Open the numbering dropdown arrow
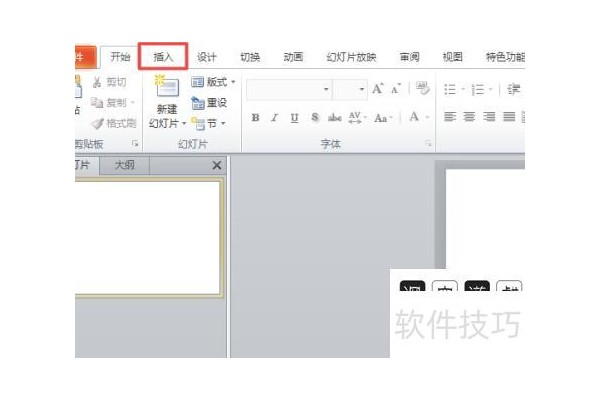The height and width of the screenshot is (400, 600). (x=491, y=89)
